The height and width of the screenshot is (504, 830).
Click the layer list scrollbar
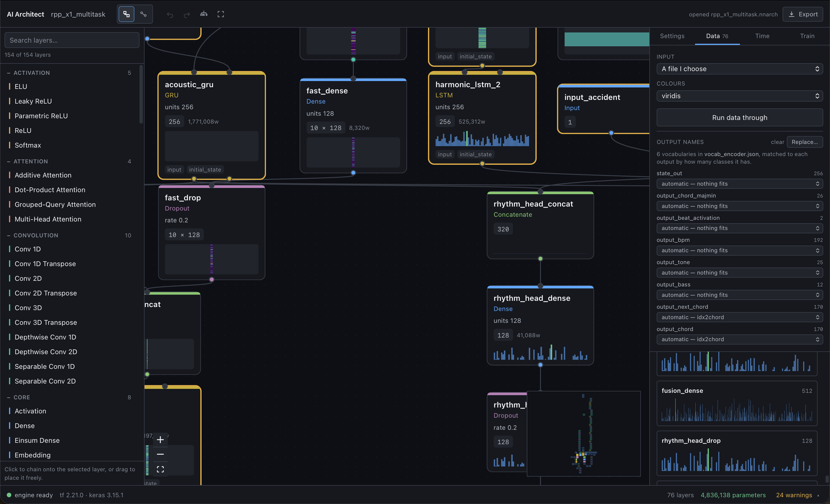tap(141, 95)
